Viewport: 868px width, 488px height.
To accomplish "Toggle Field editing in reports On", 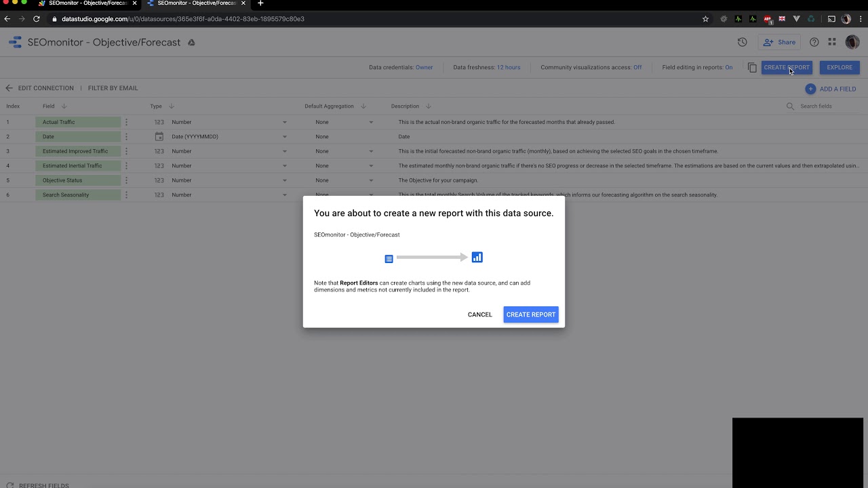I will 729,67.
